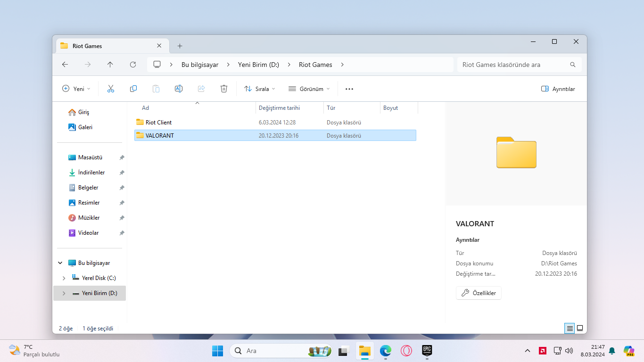Go forward with the right arrow
644x362 pixels.
(88, 65)
